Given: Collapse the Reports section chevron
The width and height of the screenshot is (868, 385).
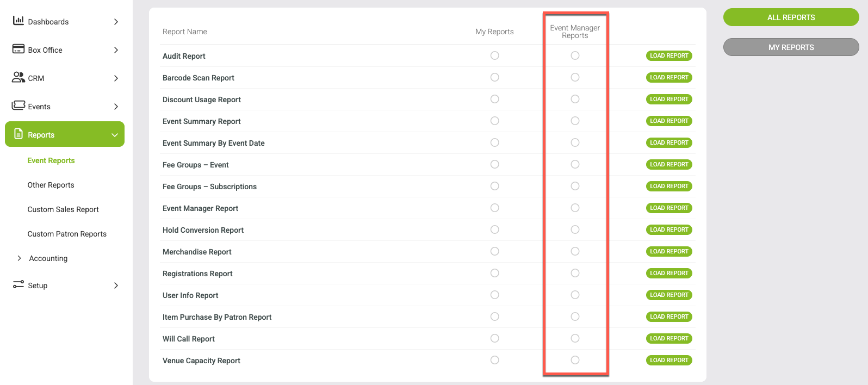Looking at the screenshot, I should (115, 135).
